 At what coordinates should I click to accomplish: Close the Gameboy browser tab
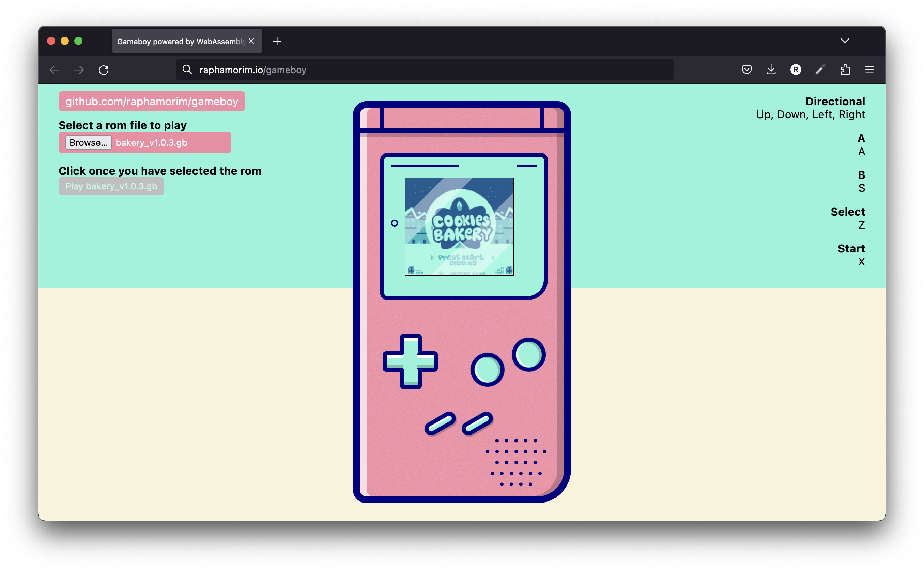(x=251, y=41)
